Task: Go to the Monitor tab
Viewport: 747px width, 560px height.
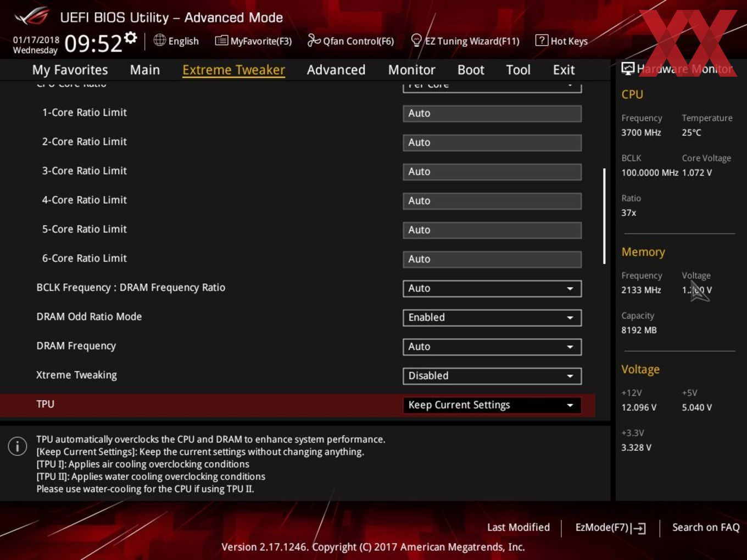Action: point(411,70)
